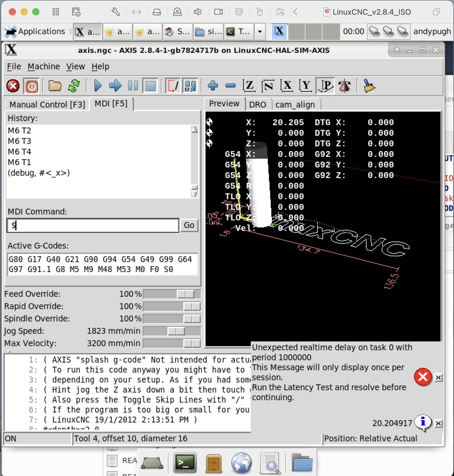Viewport: 454px width, 476px height.
Task: Open a G-code file with folder icon
Action: pyautogui.click(x=55, y=86)
